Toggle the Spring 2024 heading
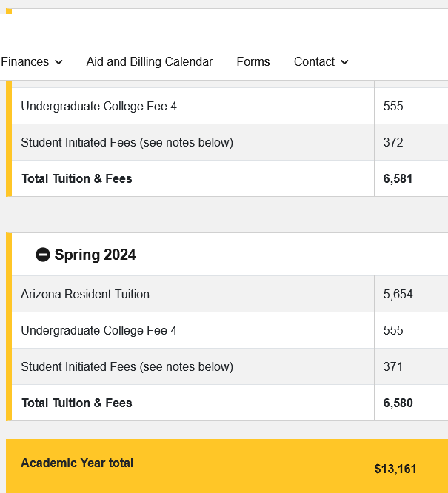Screen dimensions: 448x493 (95, 255)
